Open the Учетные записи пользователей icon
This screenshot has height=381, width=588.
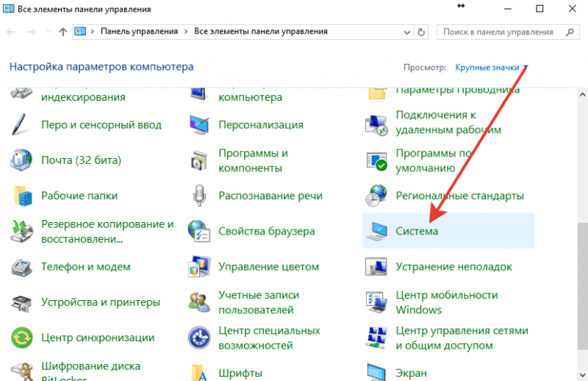pyautogui.click(x=198, y=302)
